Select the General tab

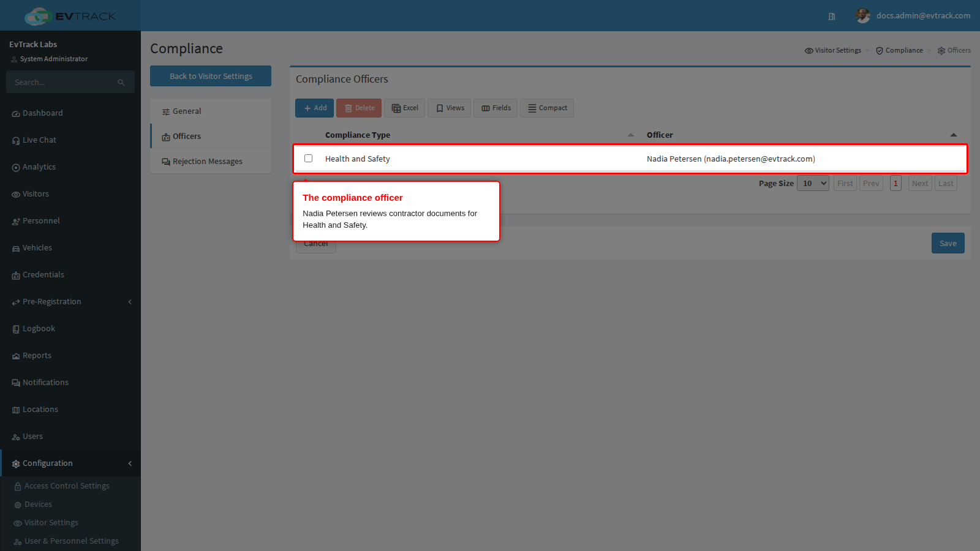click(x=211, y=111)
